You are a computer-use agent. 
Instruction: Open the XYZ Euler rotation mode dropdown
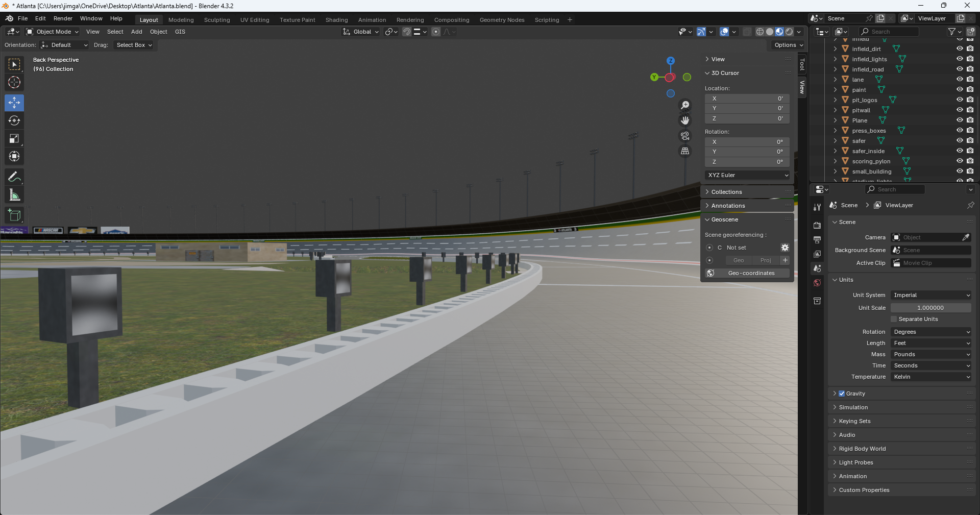(747, 175)
